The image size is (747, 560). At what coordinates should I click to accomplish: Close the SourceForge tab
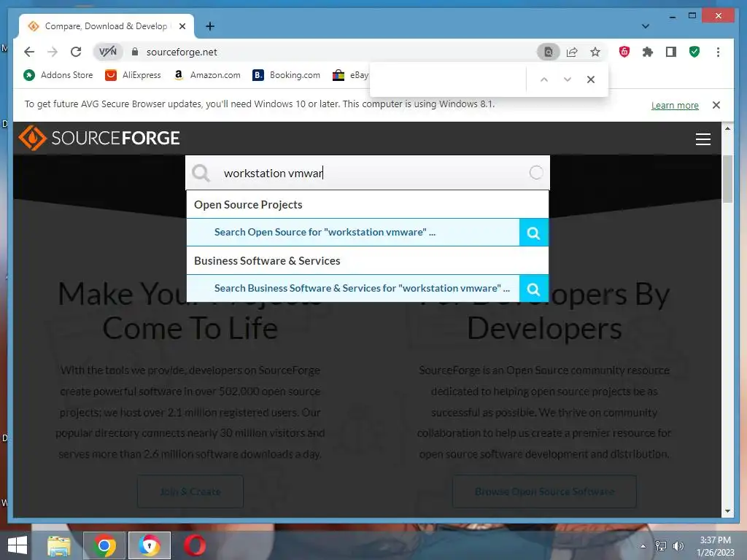click(x=182, y=26)
